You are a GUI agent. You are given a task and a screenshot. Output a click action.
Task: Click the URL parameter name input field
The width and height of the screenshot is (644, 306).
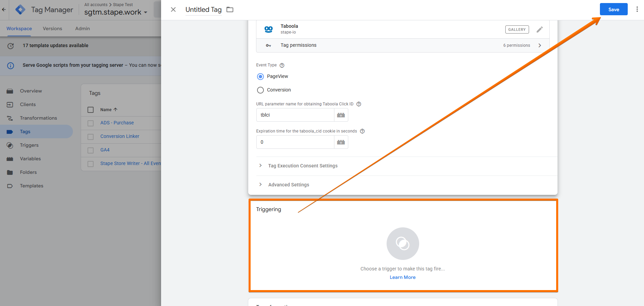point(295,115)
